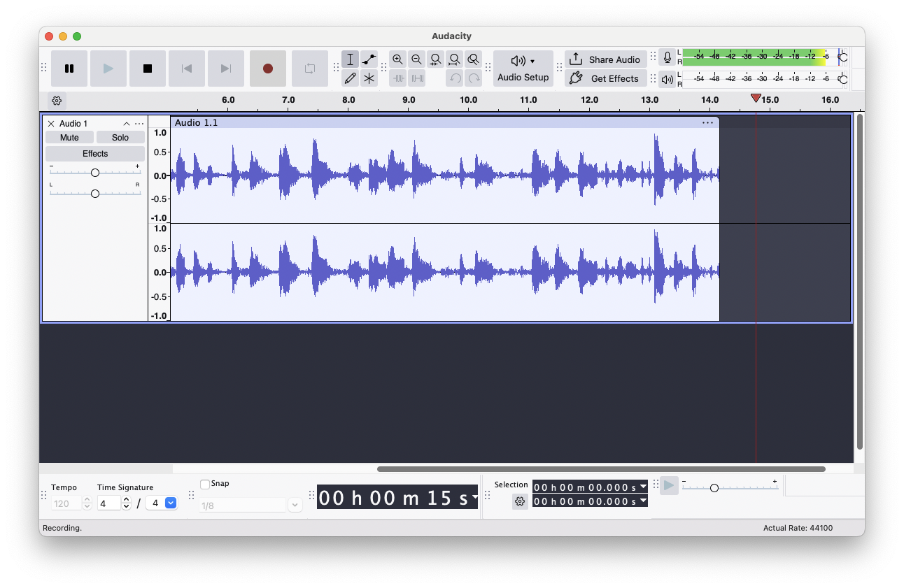This screenshot has height=588, width=904.
Task: Click the Get Effects button
Action: [x=605, y=78]
